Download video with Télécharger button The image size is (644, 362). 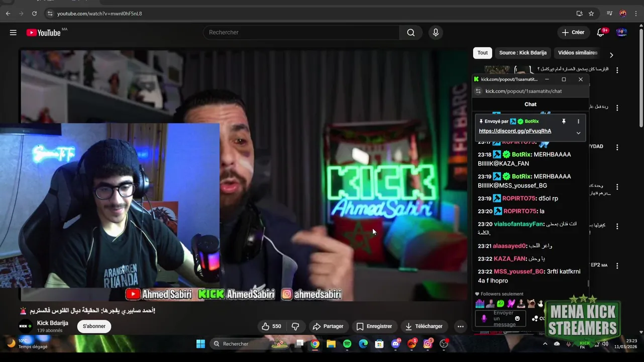[424, 326]
